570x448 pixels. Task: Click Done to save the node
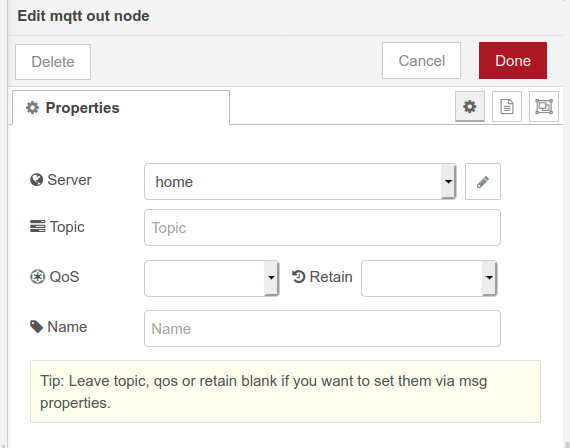pyautogui.click(x=513, y=60)
